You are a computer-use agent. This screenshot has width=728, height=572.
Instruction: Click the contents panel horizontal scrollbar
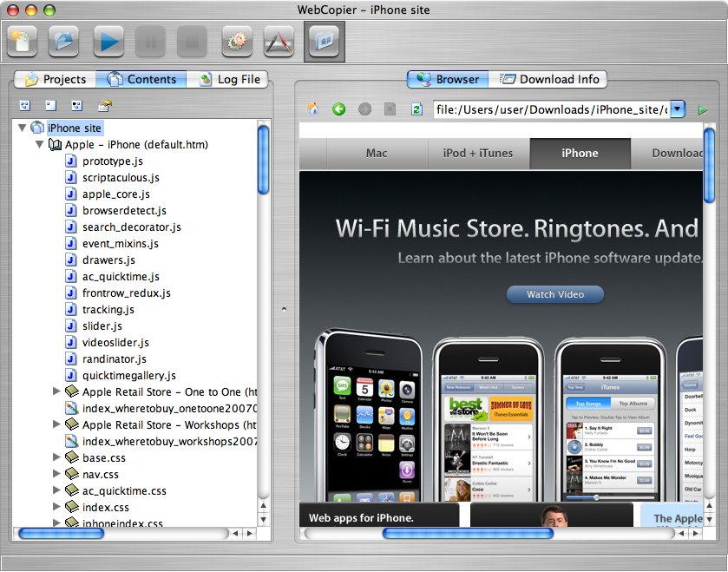[x=61, y=533]
